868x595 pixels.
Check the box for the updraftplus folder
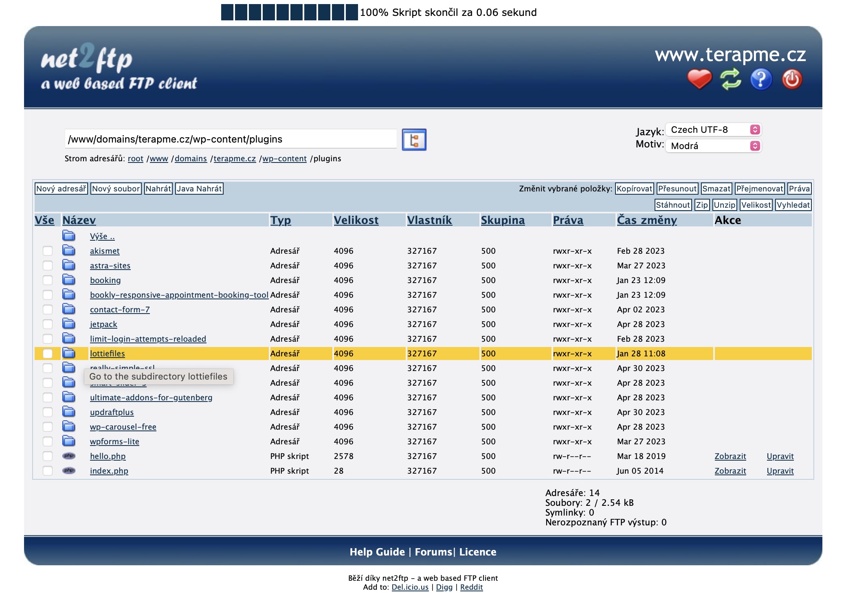[48, 412]
